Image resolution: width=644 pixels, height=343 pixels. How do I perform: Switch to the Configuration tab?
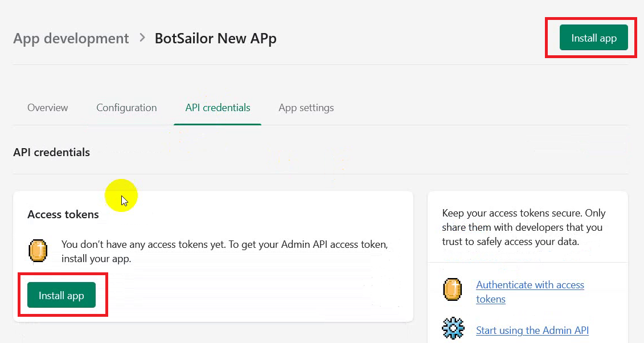(x=126, y=108)
